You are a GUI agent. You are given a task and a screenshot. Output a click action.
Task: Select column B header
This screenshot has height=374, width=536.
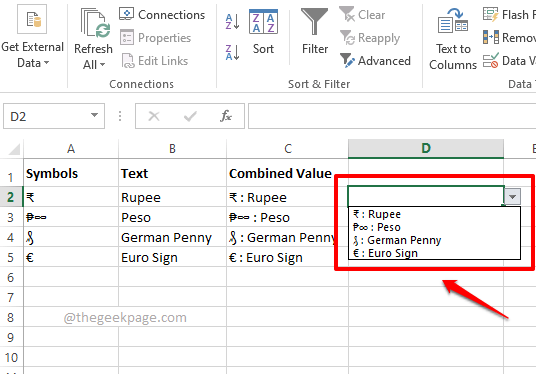[172, 149]
